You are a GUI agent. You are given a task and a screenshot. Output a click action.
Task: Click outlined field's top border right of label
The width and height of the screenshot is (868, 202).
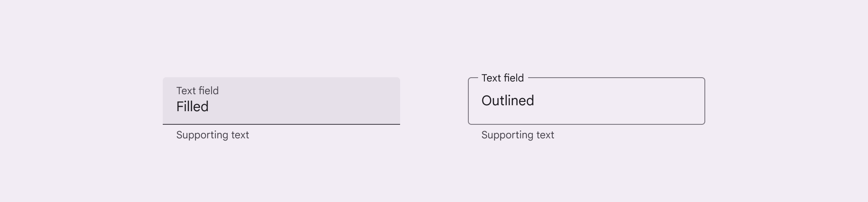615,78
